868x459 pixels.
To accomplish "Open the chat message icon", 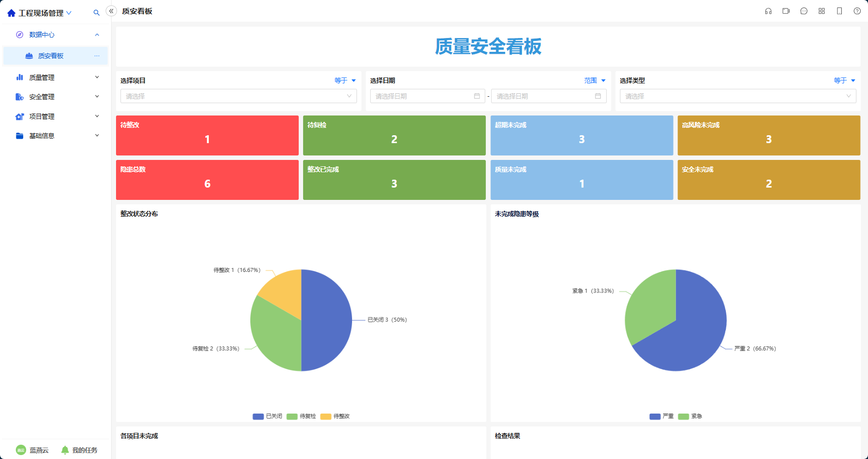I will (804, 11).
